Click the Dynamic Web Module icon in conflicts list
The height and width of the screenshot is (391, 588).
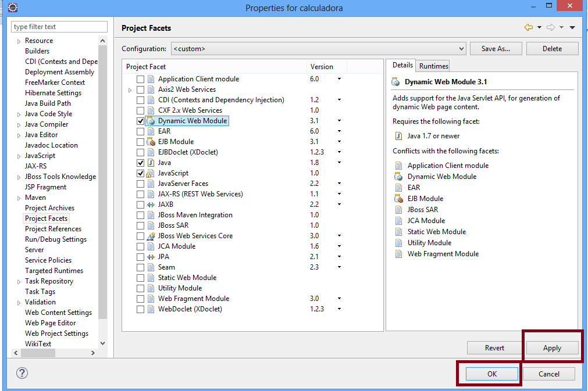click(x=398, y=177)
